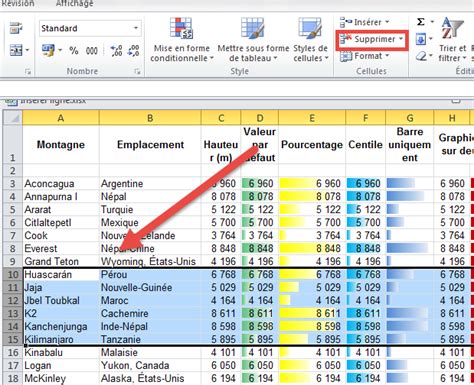Expand the accounting format dropdown arrow

click(x=60, y=50)
